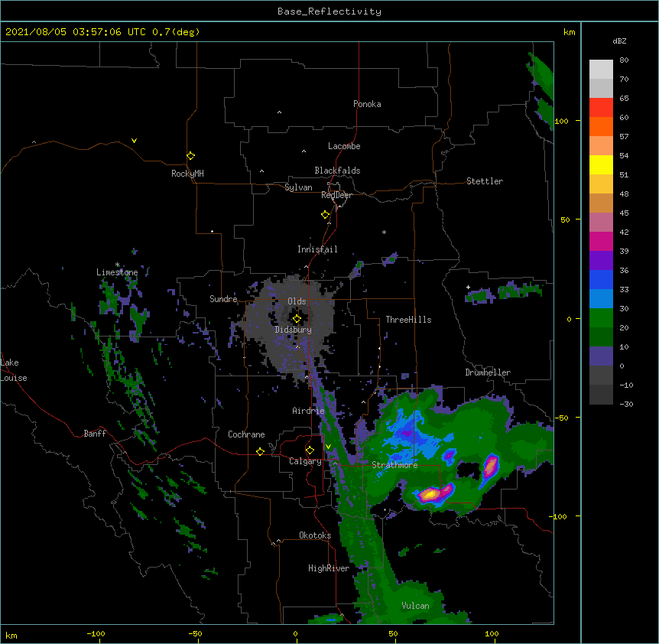Screen dimensions: 659x644
Task: Click the Sundre city label
Action: (x=223, y=299)
